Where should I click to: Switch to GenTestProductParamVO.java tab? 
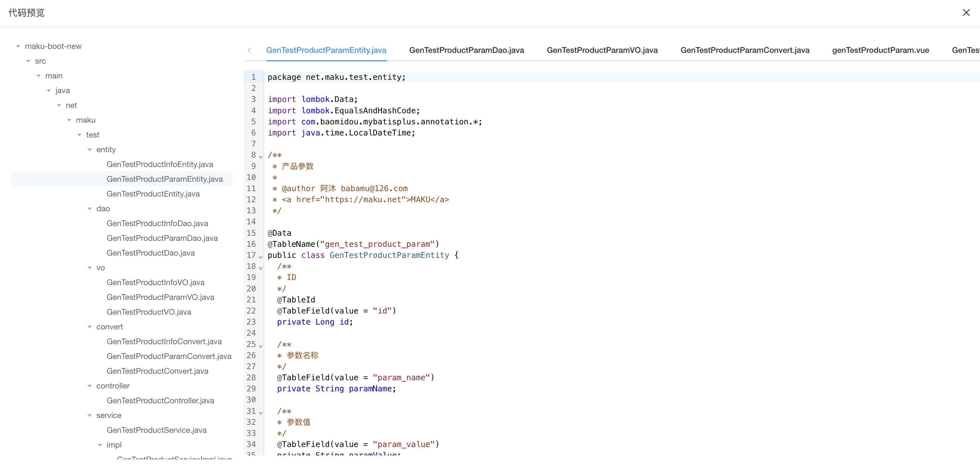point(602,50)
